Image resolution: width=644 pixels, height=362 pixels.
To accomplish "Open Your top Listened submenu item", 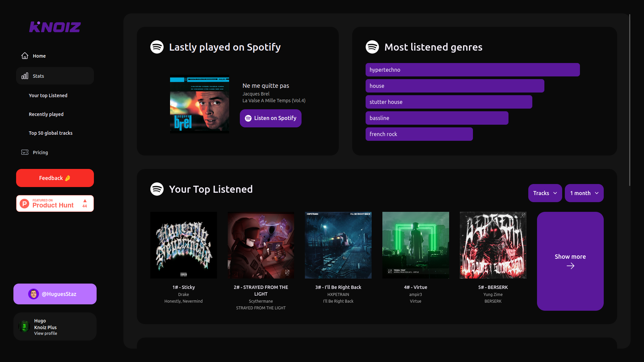I will [x=48, y=96].
